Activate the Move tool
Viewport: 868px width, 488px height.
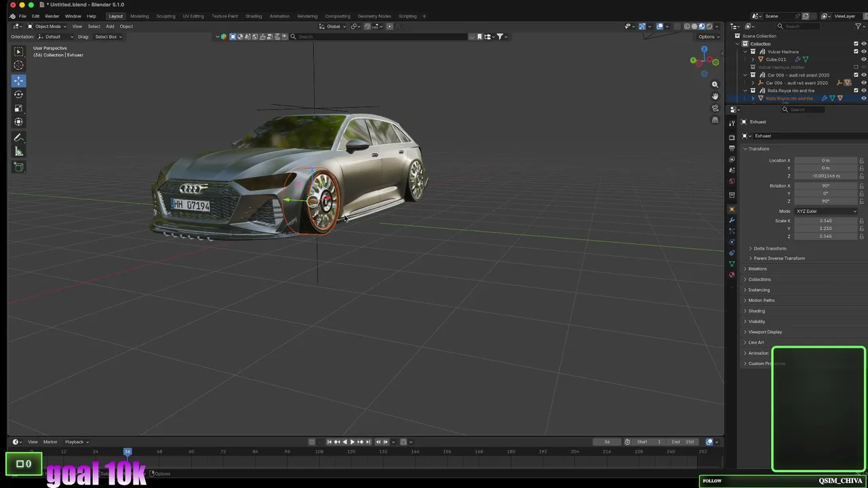(x=18, y=81)
